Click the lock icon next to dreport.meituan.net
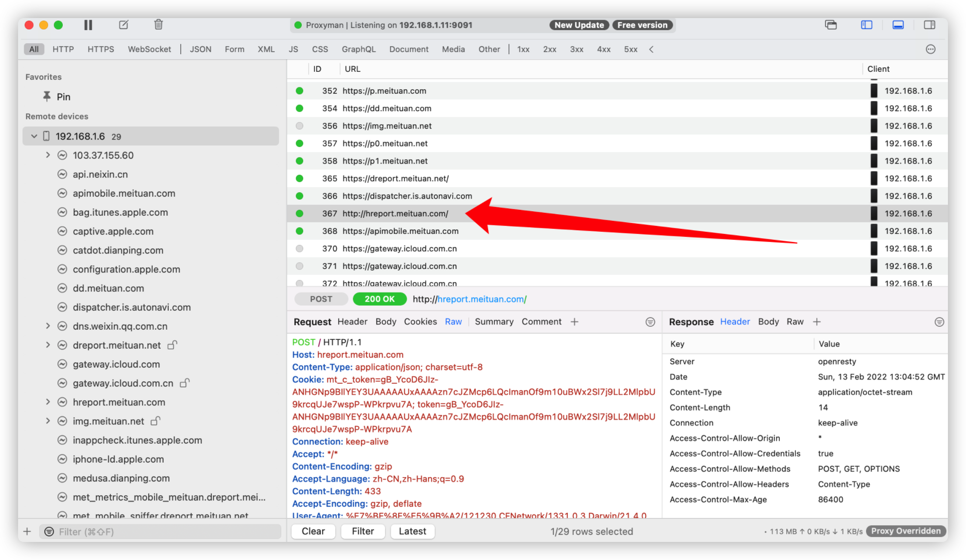The image size is (966, 560). coord(173,345)
